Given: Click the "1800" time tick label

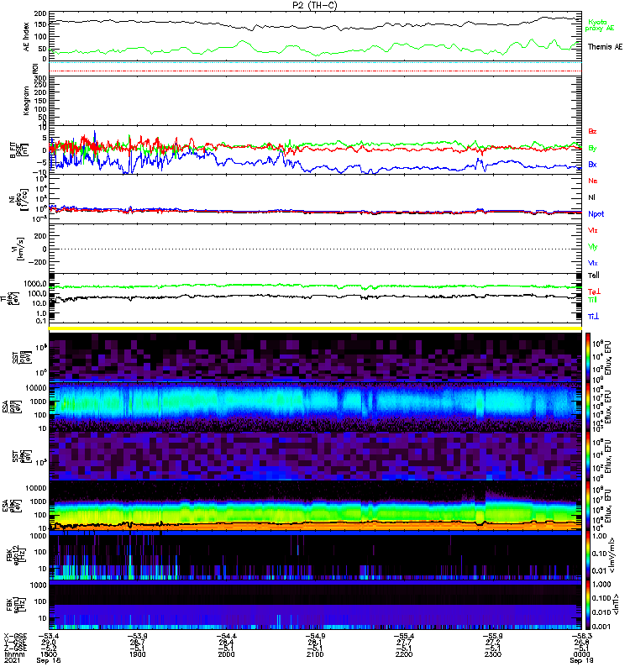Looking at the screenshot, I should click(49, 654).
